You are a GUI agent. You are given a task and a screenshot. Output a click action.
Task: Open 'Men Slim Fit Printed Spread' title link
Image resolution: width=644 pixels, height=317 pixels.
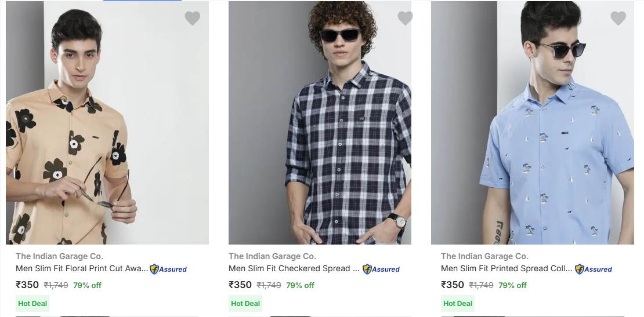point(506,268)
